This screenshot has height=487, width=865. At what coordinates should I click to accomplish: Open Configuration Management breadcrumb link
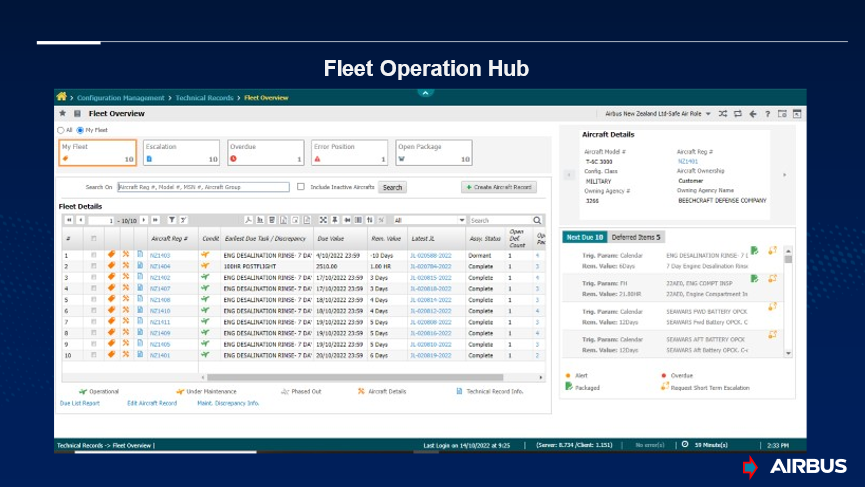(120, 98)
